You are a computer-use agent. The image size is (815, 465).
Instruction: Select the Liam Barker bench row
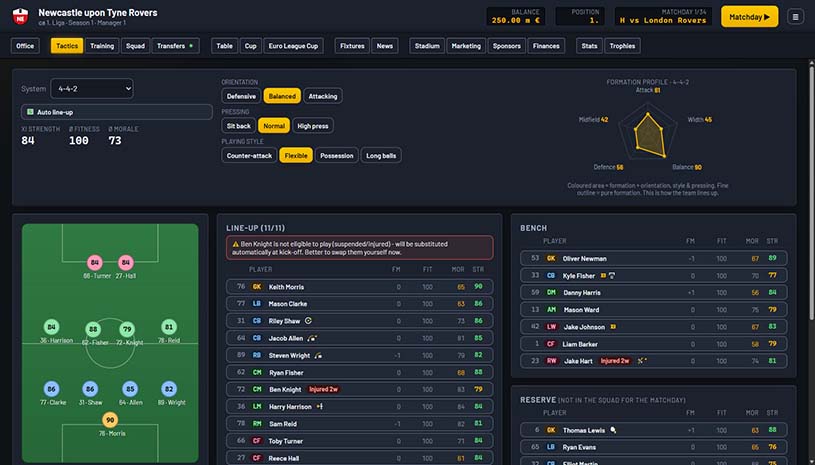(653, 343)
